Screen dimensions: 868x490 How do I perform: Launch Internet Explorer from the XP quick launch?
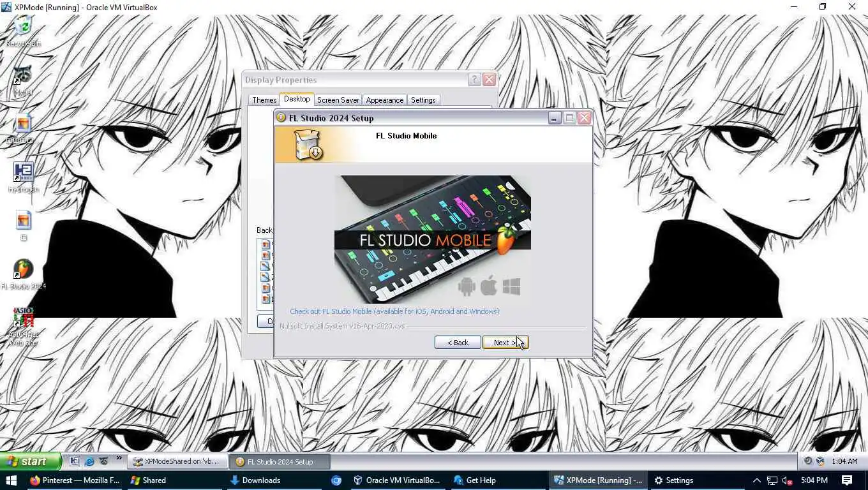coord(89,461)
